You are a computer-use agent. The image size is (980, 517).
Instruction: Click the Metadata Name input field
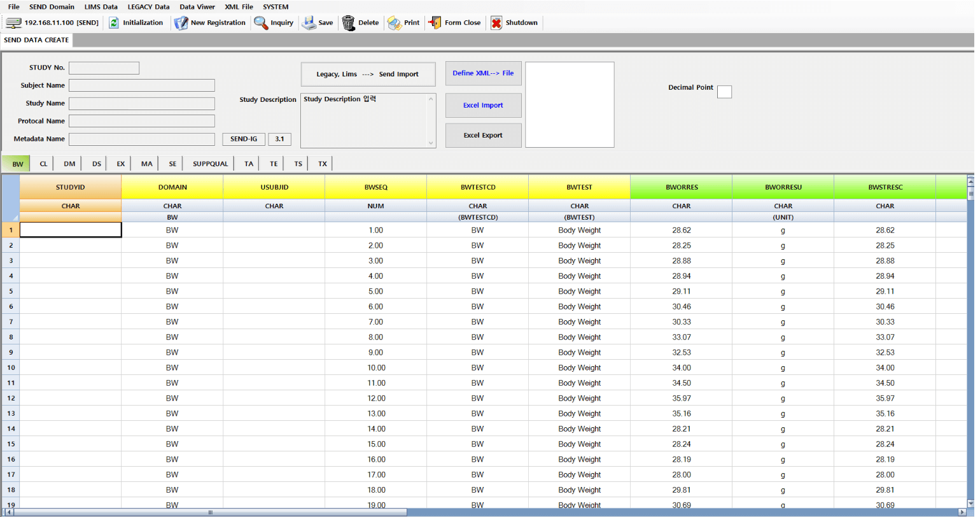pos(141,139)
